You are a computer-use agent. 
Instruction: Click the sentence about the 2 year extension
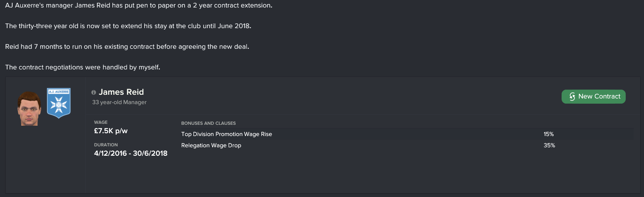(x=138, y=5)
